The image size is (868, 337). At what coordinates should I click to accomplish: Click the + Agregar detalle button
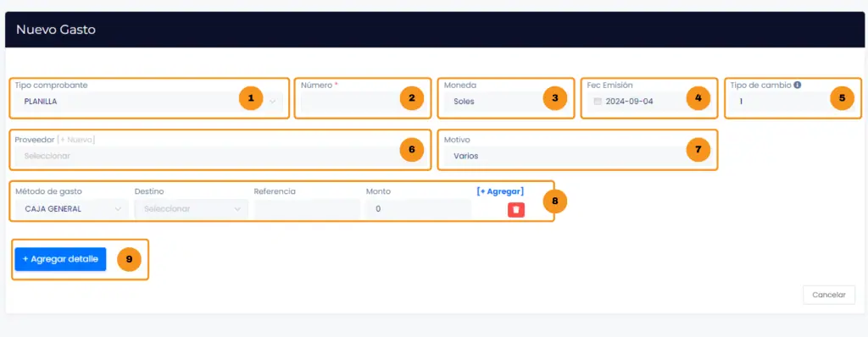click(x=60, y=259)
